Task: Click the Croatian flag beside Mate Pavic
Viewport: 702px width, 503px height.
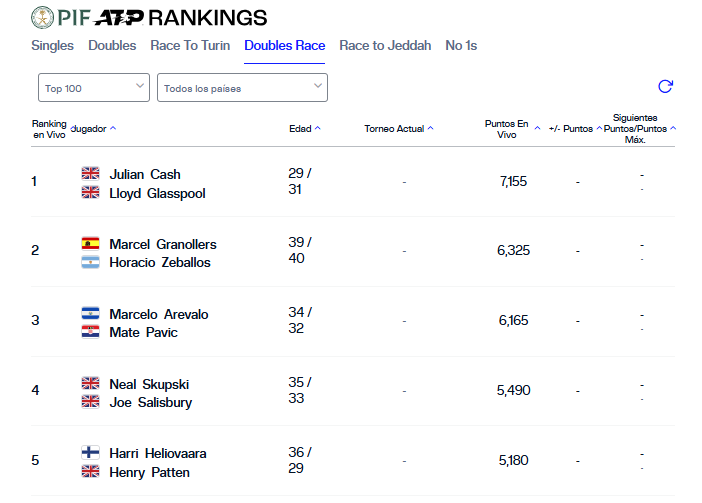Action: click(x=90, y=332)
